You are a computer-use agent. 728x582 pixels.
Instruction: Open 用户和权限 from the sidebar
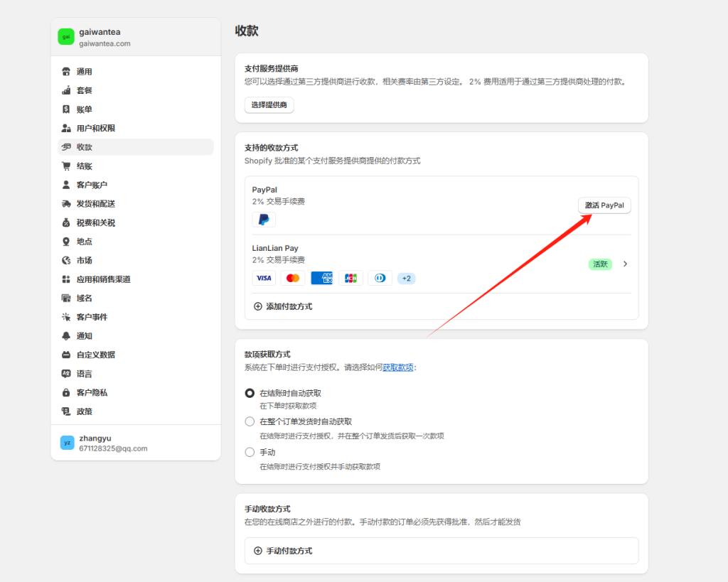(x=68, y=128)
